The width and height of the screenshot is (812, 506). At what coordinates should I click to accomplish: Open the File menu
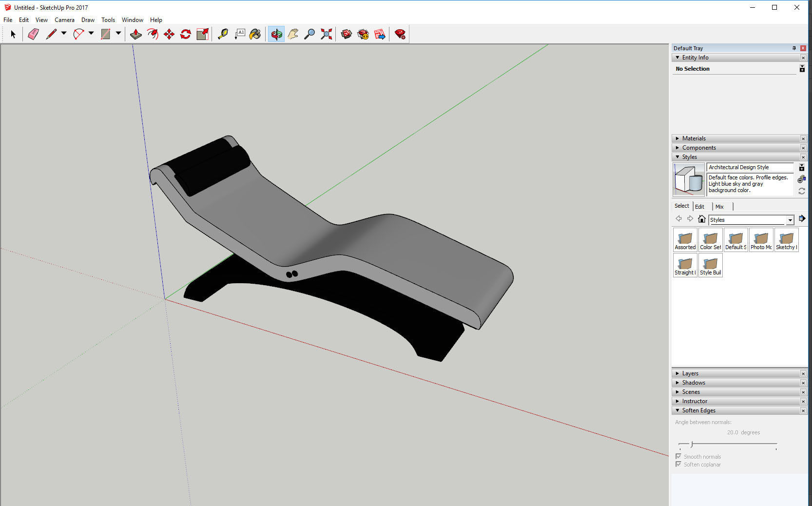8,20
